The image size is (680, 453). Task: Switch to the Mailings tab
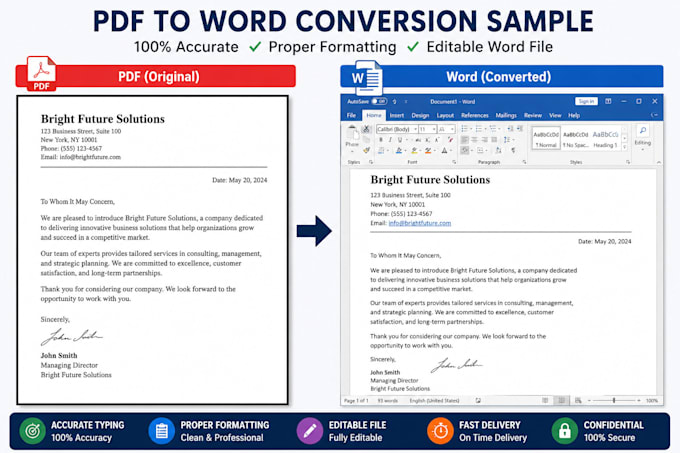506,115
